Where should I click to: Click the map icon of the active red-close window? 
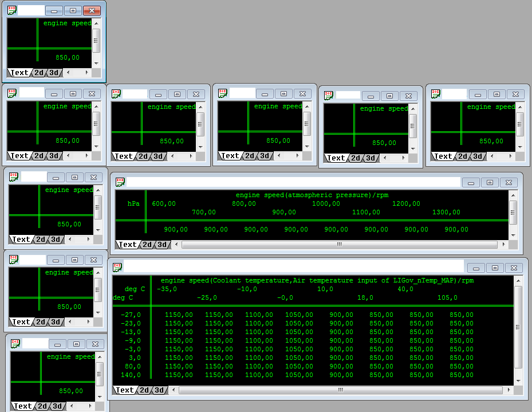tap(12, 10)
